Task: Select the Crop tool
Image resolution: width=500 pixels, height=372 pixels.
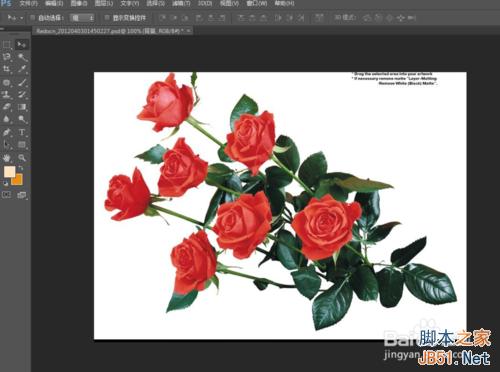Action: (7, 69)
